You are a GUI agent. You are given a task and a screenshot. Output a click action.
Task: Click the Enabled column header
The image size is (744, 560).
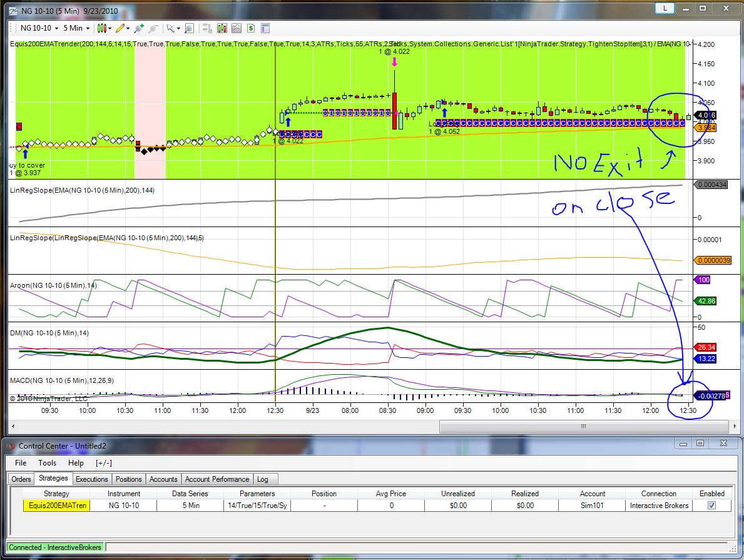pyautogui.click(x=711, y=494)
